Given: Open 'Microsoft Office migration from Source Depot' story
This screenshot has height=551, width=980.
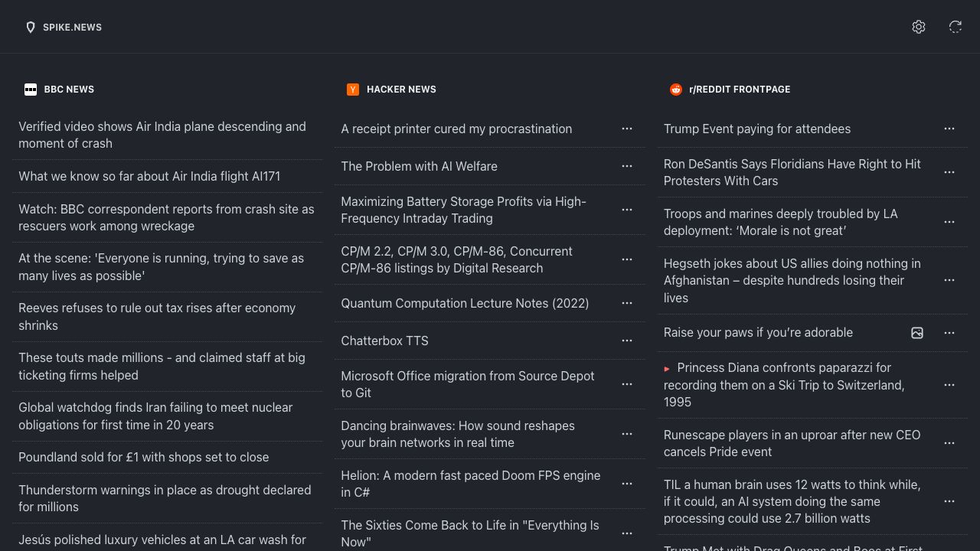Looking at the screenshot, I should click(467, 384).
